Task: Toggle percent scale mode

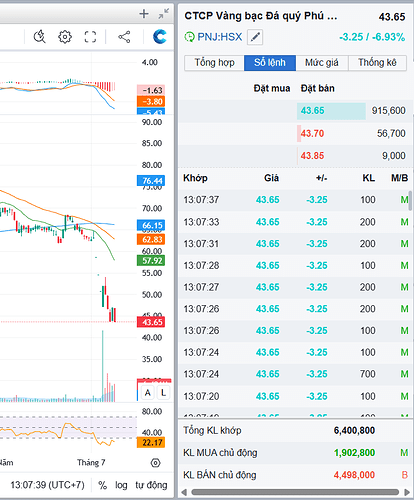Action: pos(102,485)
